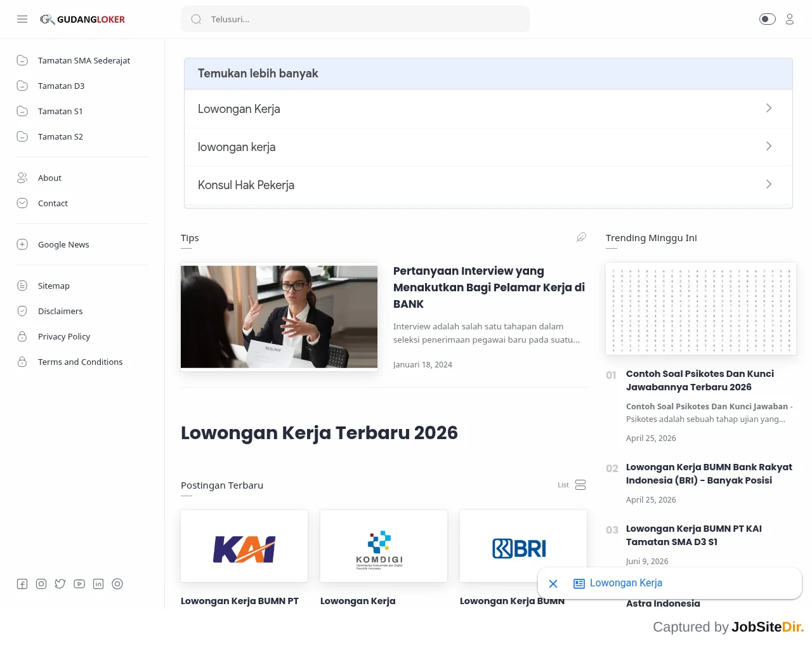Open the Twitter bird icon
Screen dimensions: 812x646
60,584
